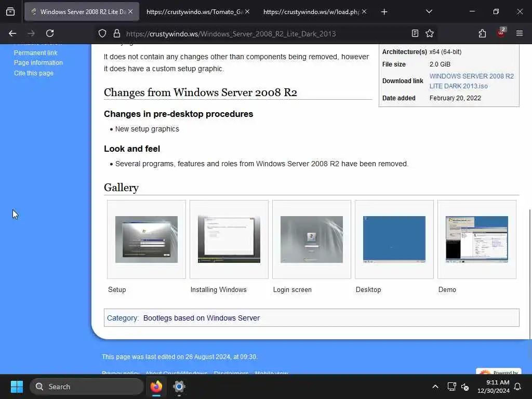The width and height of the screenshot is (532, 399).
Task: Select the 2.0 GiB file size value
Action: (x=440, y=64)
